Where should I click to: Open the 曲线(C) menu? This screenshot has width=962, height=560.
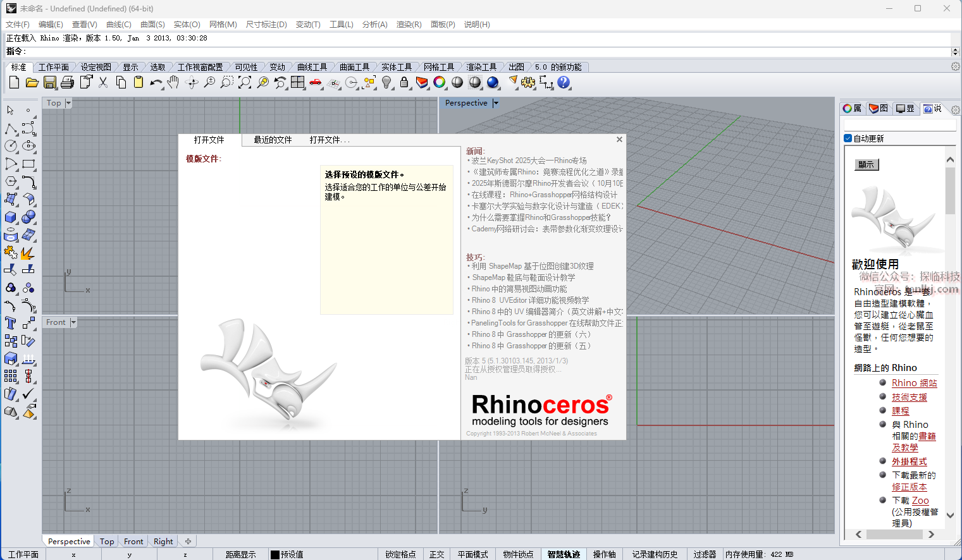118,25
